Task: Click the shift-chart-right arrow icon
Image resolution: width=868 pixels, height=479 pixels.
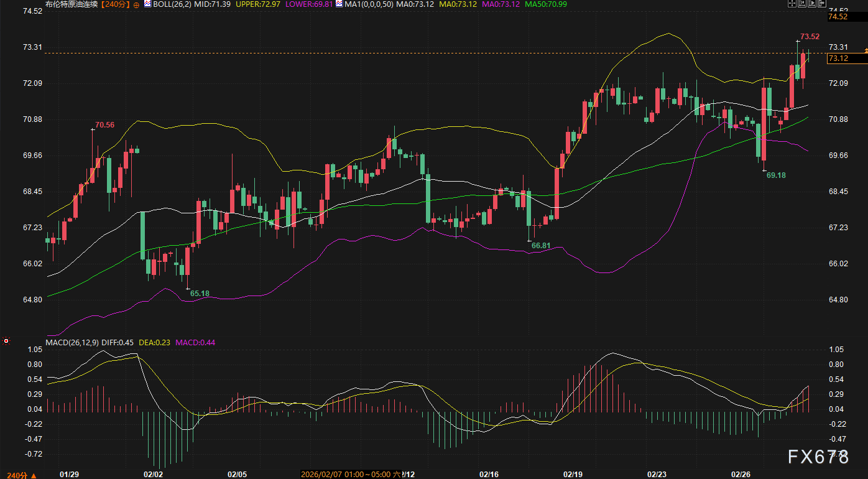Action: (x=821, y=4)
